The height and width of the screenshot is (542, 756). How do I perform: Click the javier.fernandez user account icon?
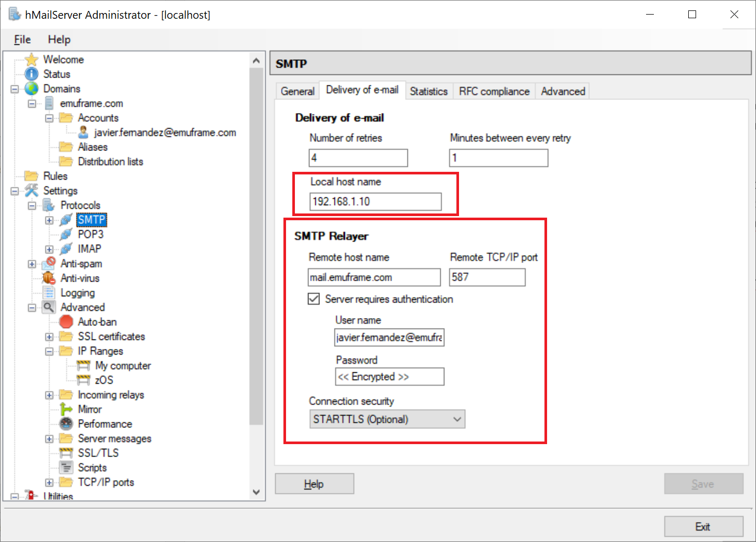83,132
